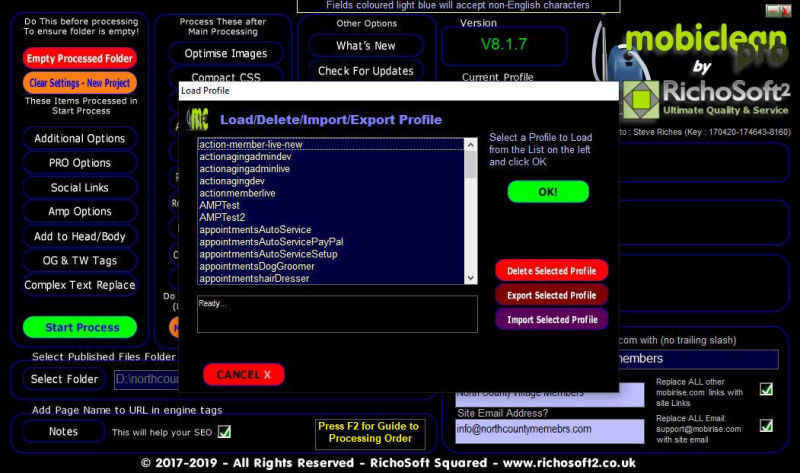
Task: Toggle Replace ALL other mobirise.com links checkbox
Action: (766, 389)
